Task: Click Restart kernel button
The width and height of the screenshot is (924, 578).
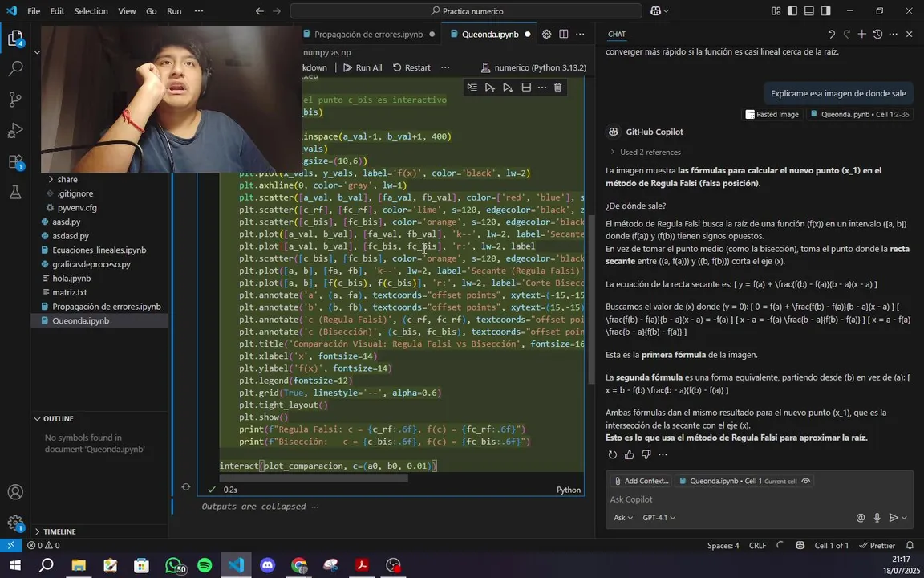Action: tap(411, 67)
